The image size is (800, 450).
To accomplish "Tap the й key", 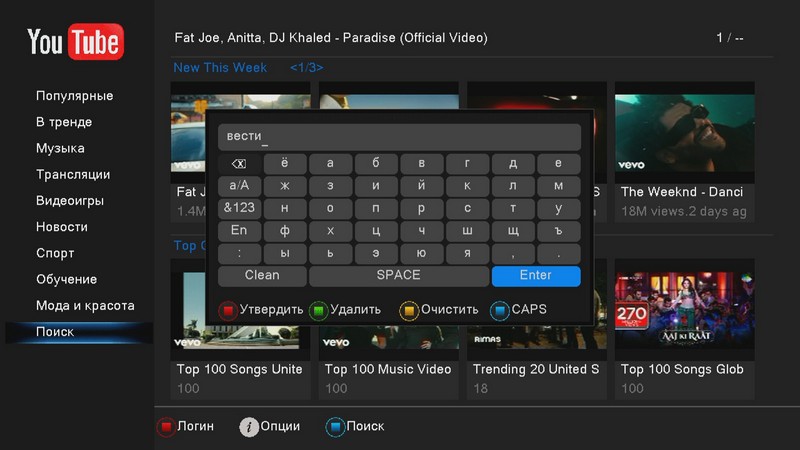I will click(421, 186).
